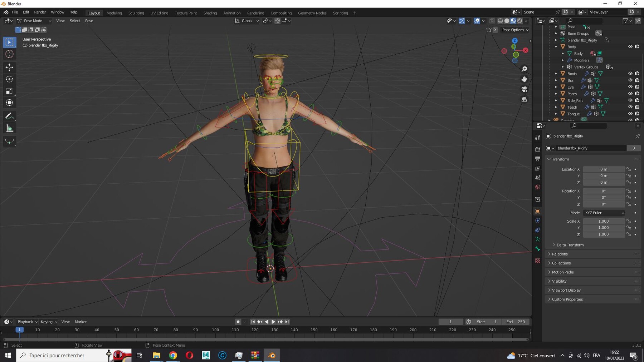This screenshot has width=644, height=362.
Task: Disable Teeth in renders camera icon
Action: coord(637,107)
